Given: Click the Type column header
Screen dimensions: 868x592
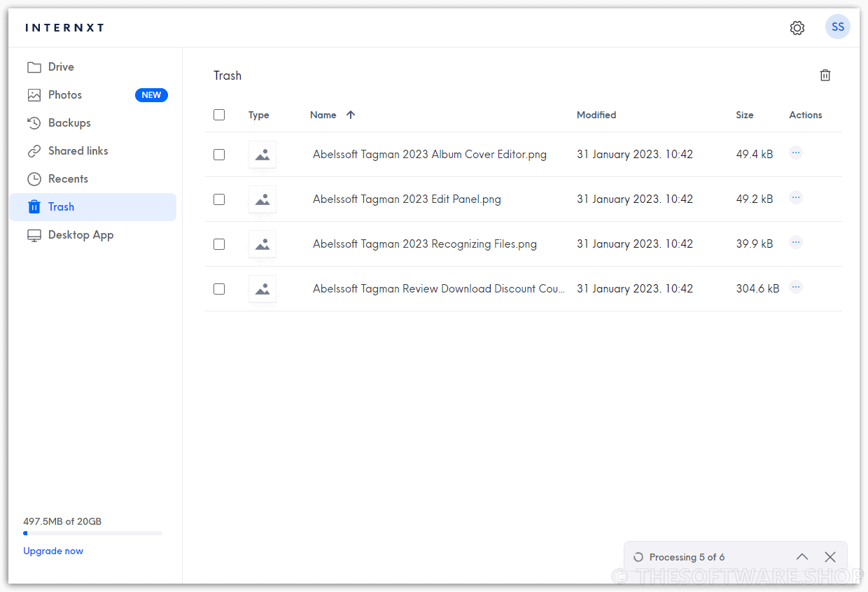Looking at the screenshot, I should tap(259, 115).
